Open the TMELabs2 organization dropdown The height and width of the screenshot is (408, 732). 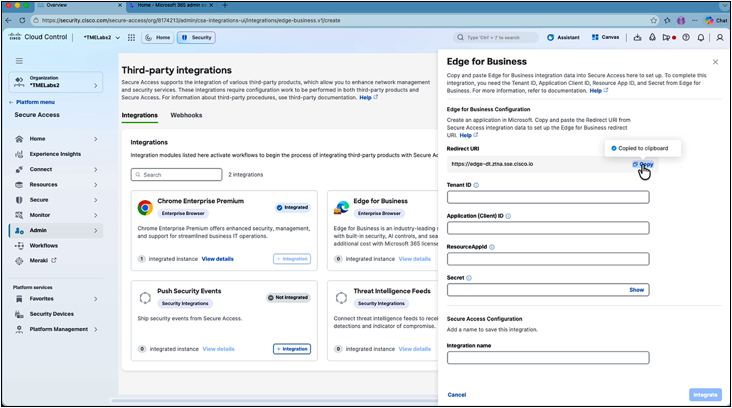tap(102, 37)
